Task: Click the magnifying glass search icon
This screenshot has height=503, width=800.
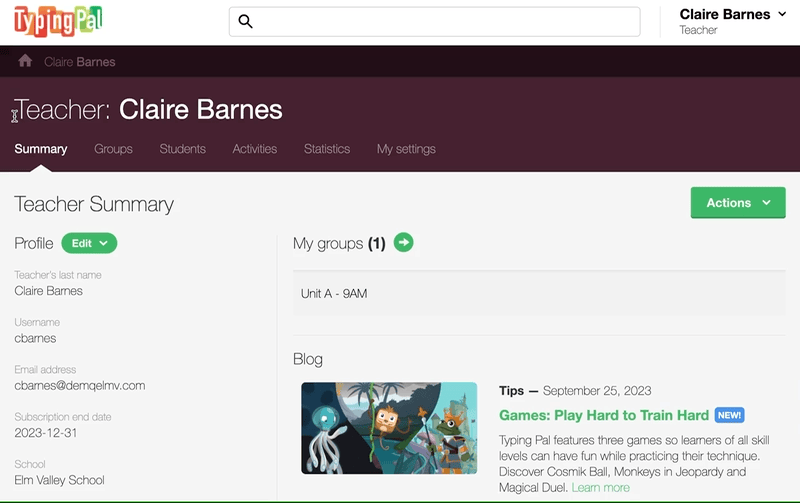Action: tap(246, 22)
